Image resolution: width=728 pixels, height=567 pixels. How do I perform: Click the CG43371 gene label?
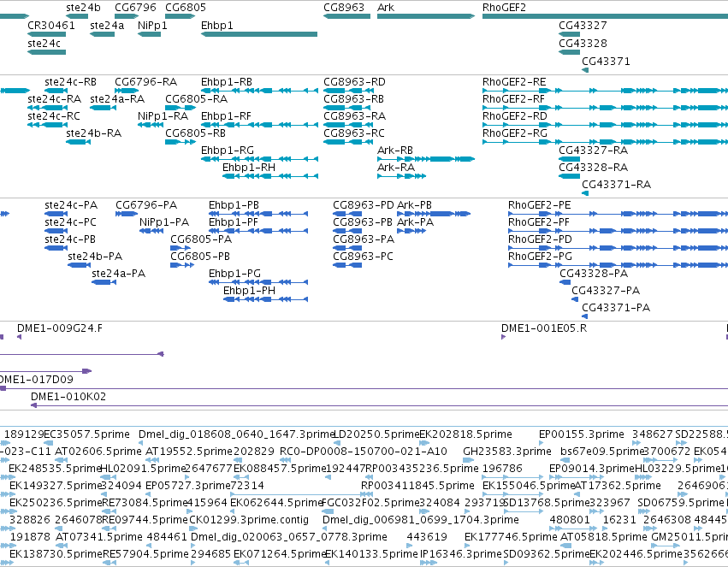coord(606,62)
